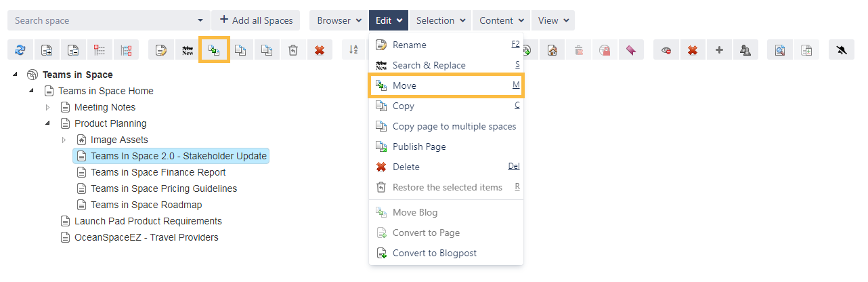Toggle the muted bell notification icon
The height and width of the screenshot is (282, 868).
pyautogui.click(x=842, y=50)
